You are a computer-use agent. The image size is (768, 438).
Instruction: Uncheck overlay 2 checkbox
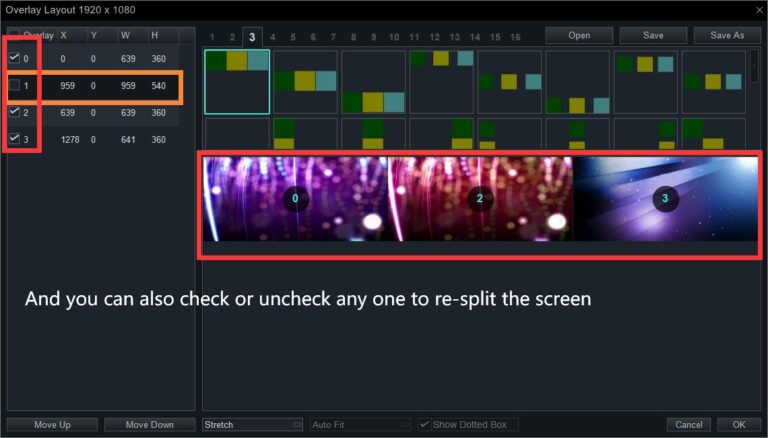point(14,112)
